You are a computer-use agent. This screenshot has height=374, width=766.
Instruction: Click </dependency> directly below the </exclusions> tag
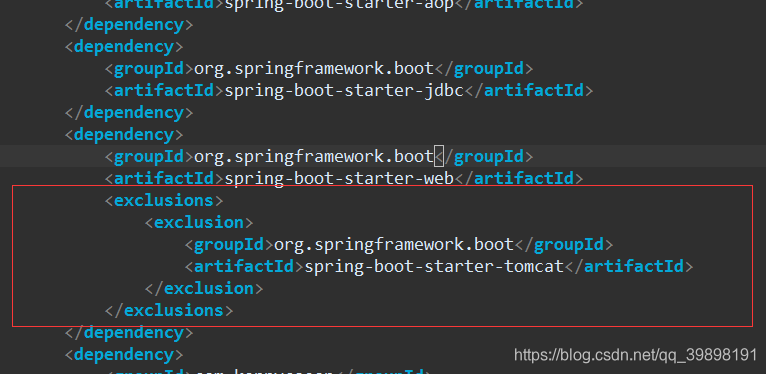(129, 332)
